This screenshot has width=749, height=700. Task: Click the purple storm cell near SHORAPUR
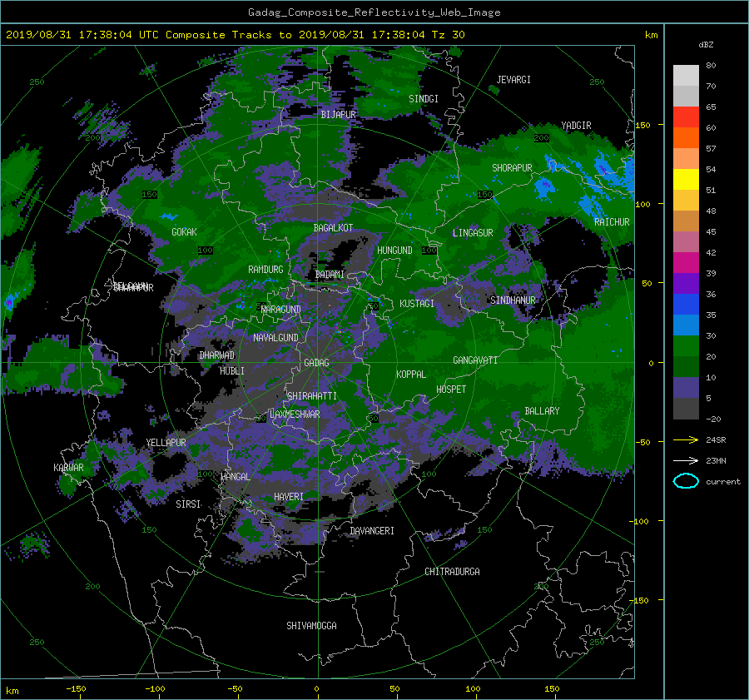[543, 186]
